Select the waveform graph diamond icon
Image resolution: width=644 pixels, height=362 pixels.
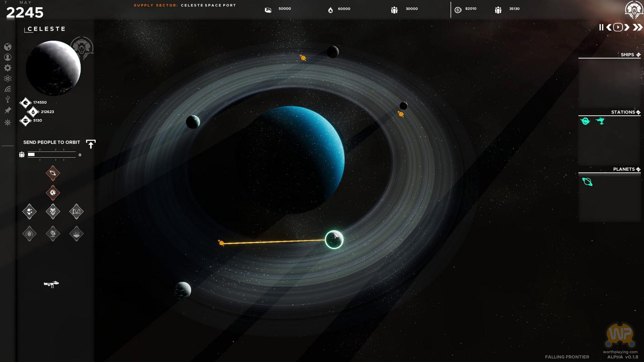(76, 212)
